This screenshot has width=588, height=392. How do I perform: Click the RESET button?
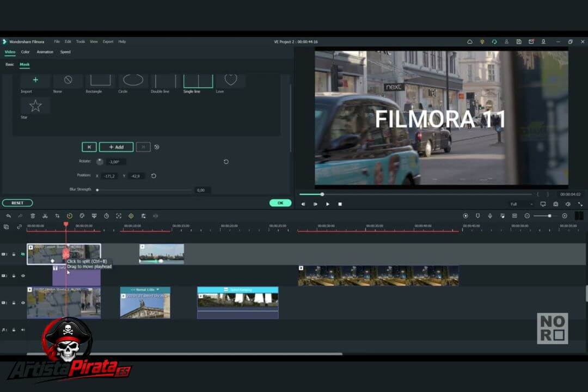pyautogui.click(x=17, y=203)
